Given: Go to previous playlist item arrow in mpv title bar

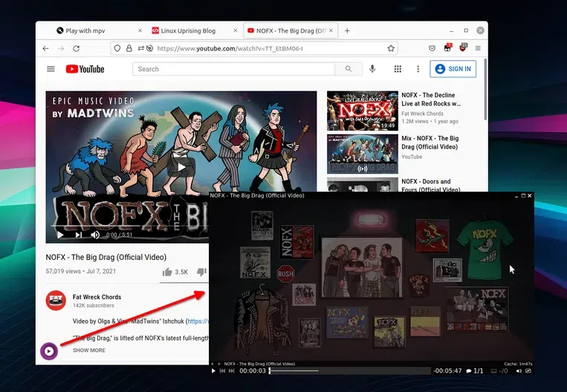Looking at the screenshot, I should (x=213, y=364).
